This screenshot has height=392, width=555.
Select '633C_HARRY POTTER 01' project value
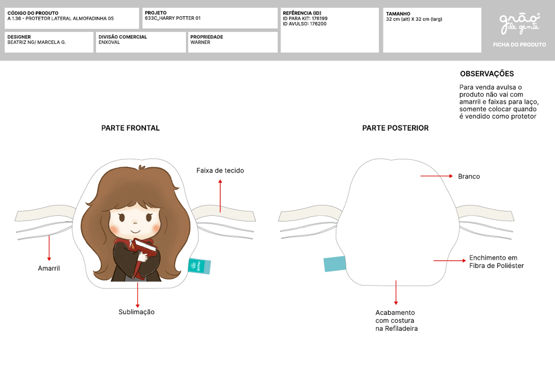173,18
